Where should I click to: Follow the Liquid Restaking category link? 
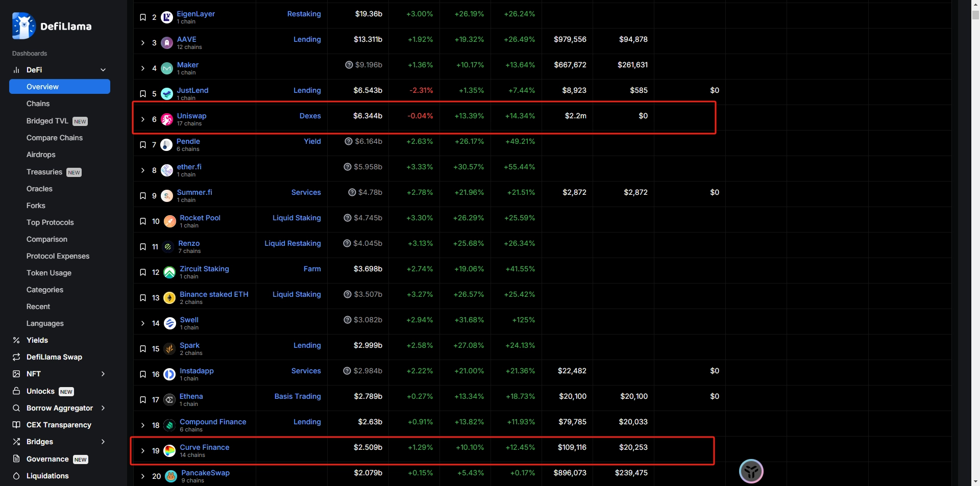[292, 243]
